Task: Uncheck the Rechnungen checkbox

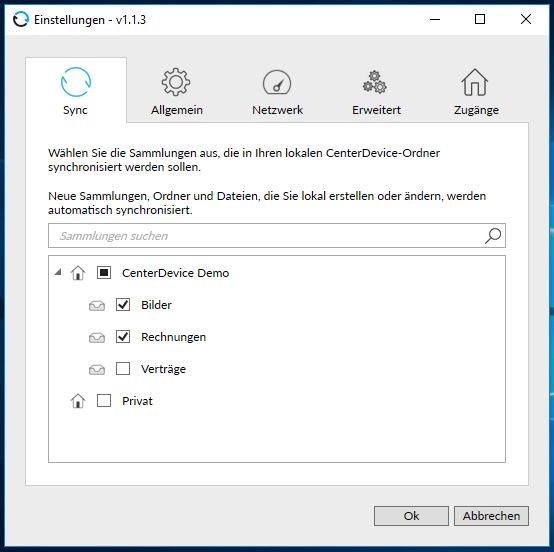Action: click(x=123, y=337)
